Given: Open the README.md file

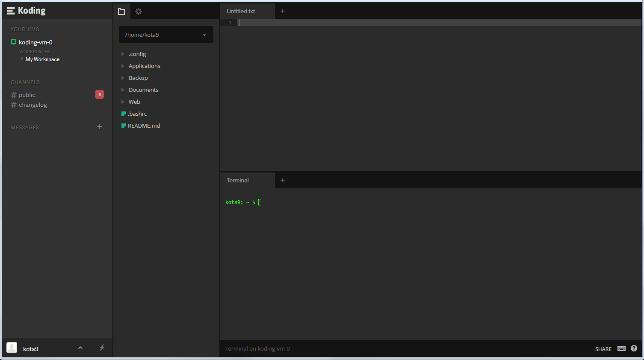Looking at the screenshot, I should 144,126.
